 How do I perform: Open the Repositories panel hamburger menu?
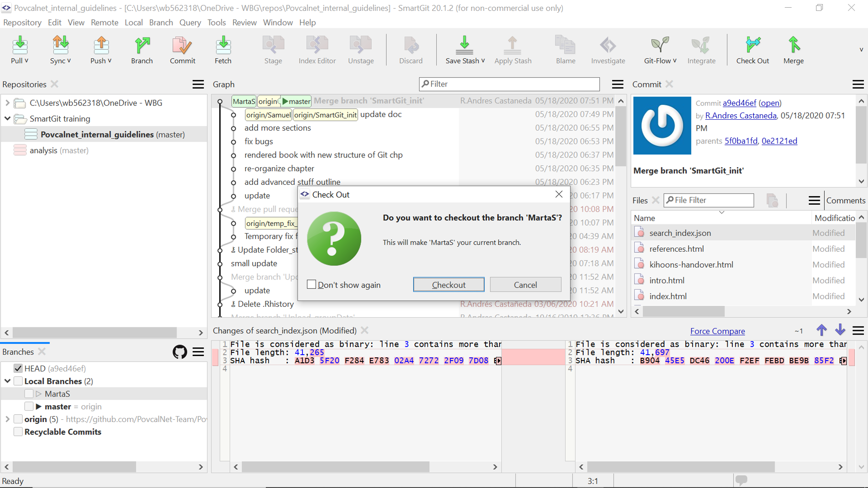click(x=198, y=84)
